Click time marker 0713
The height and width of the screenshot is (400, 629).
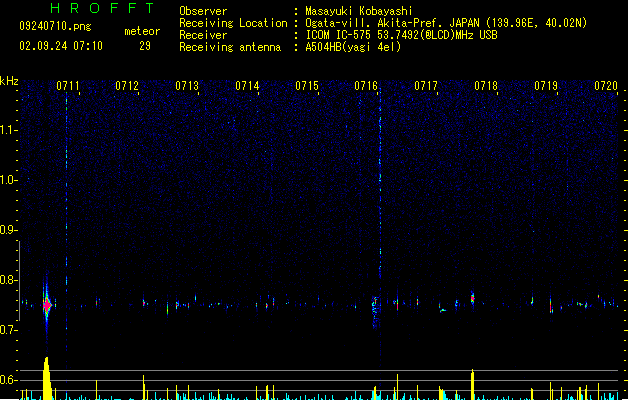click(187, 86)
